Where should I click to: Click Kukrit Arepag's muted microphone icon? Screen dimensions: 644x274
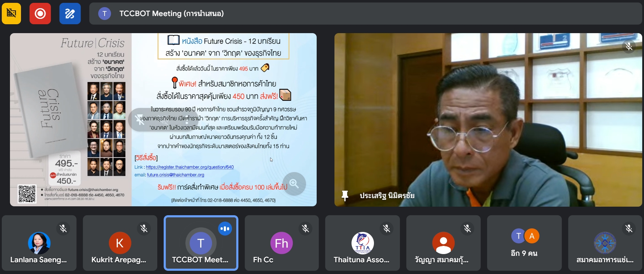point(144,228)
